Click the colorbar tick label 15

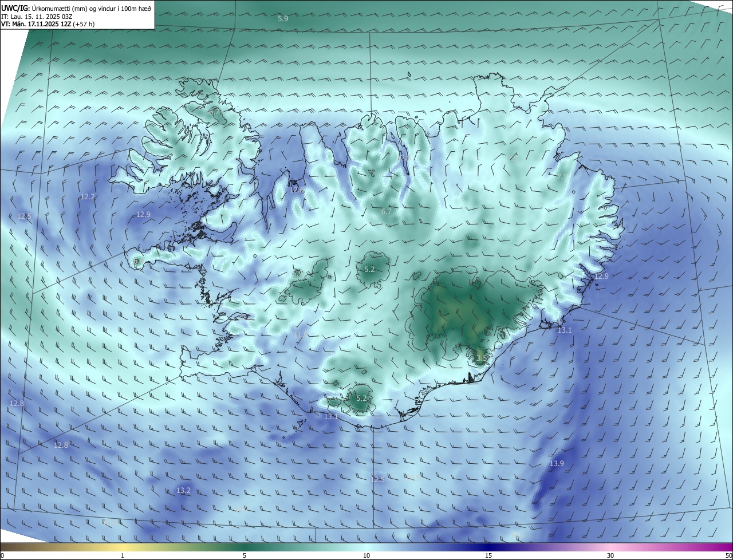488,555
